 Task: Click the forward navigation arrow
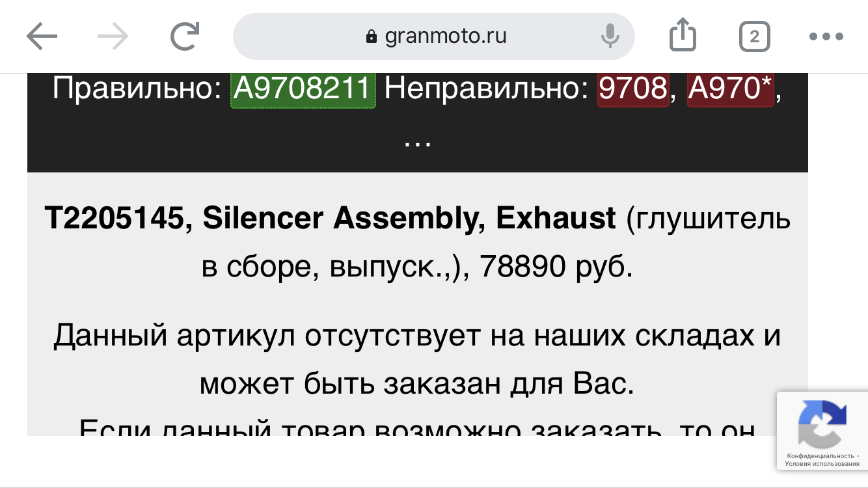click(113, 36)
